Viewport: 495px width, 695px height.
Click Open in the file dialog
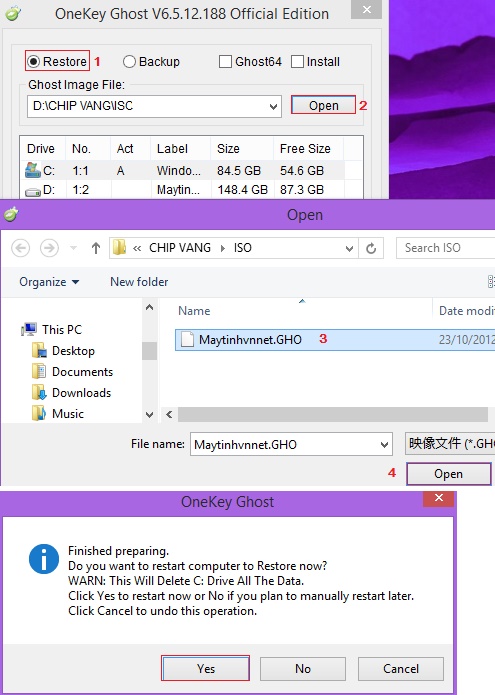pyautogui.click(x=448, y=474)
